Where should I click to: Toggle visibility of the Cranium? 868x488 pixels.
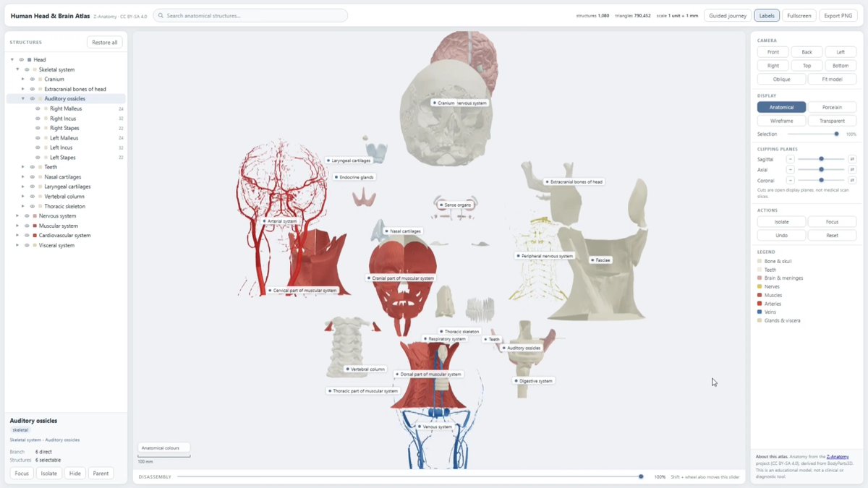32,80
